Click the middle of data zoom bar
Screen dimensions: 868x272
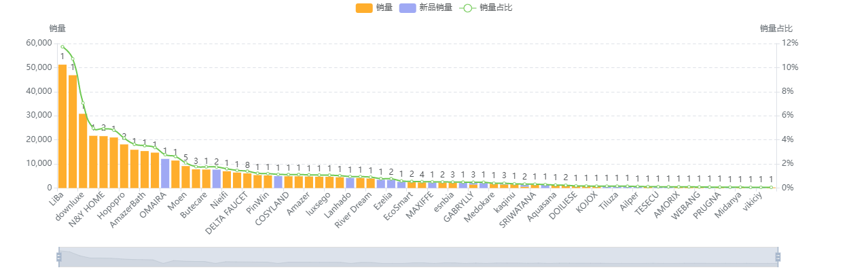[418, 256]
